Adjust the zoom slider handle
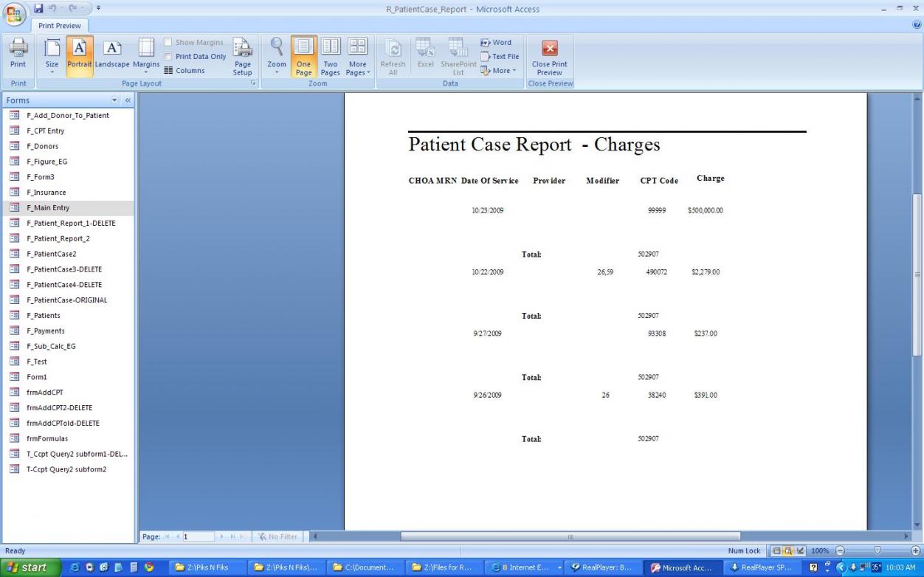The height and width of the screenshot is (577, 924). [x=878, y=550]
